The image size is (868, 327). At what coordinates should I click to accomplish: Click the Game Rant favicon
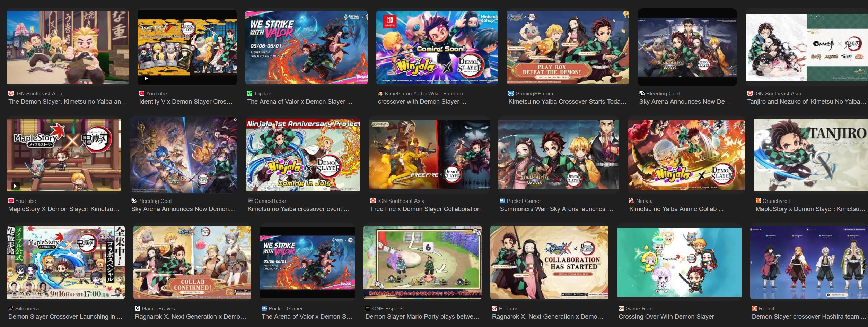[x=621, y=308]
